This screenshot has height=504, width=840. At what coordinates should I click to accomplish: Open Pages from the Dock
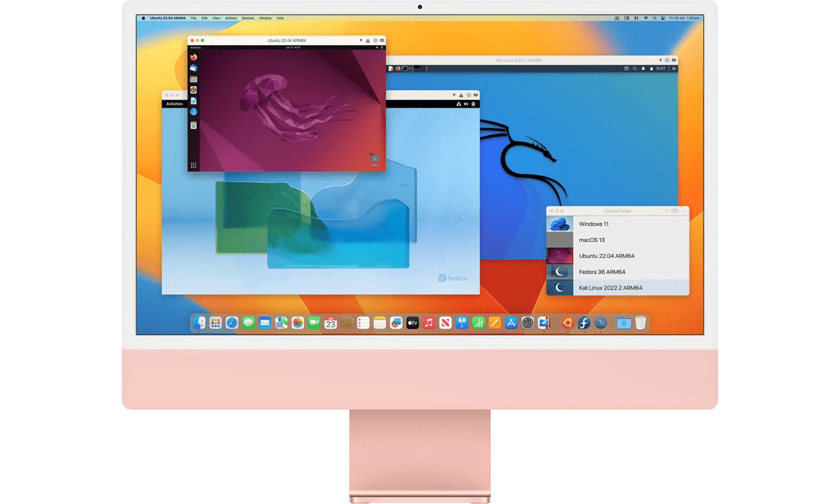(495, 323)
